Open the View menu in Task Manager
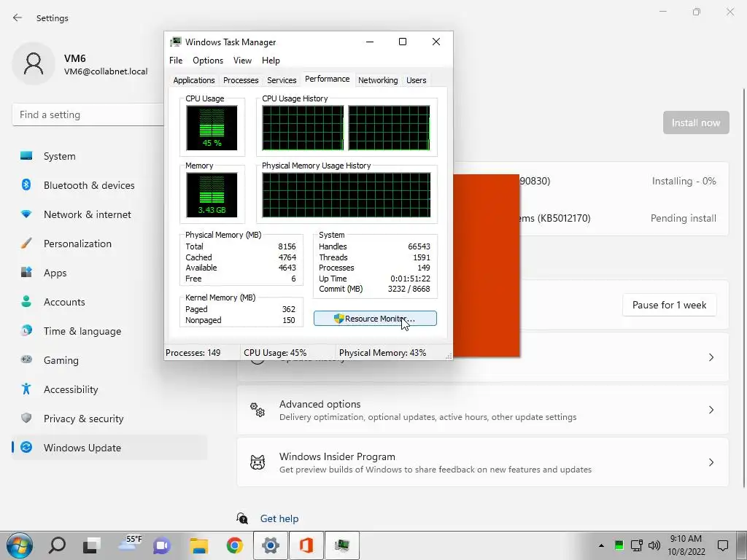This screenshot has height=560, width=747. pyautogui.click(x=242, y=61)
